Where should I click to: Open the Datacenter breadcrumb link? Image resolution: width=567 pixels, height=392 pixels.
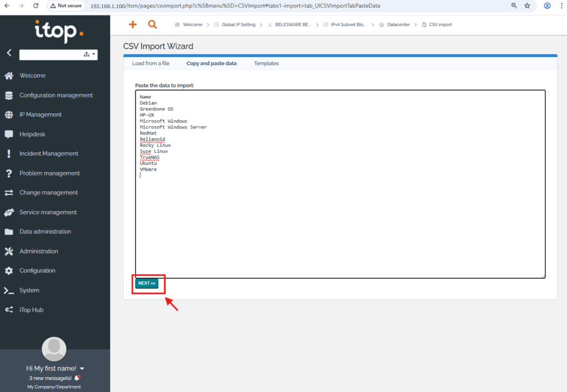pos(399,25)
